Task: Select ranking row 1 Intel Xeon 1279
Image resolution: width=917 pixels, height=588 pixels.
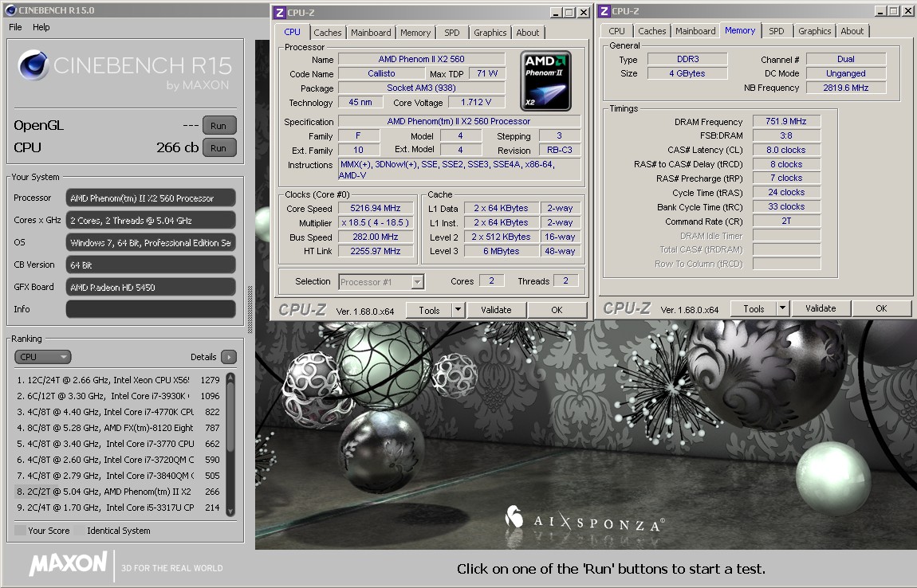Action: [x=119, y=380]
